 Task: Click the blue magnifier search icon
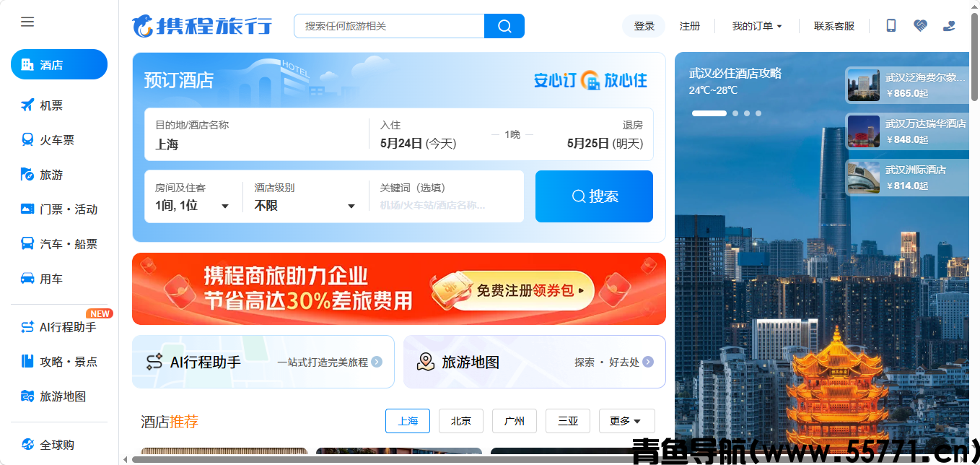pos(504,26)
